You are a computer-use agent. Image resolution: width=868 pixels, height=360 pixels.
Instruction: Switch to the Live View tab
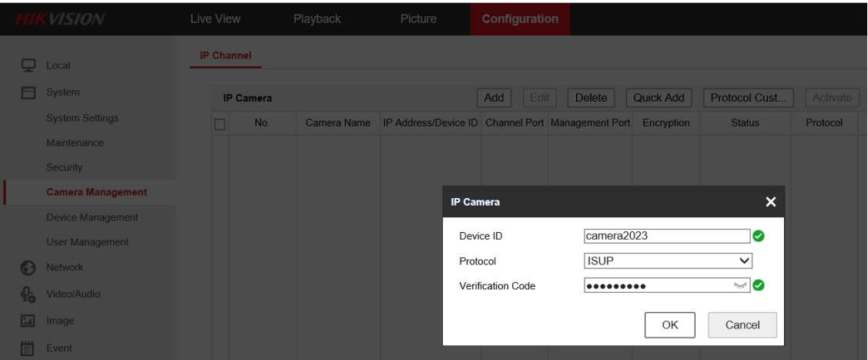click(x=216, y=19)
